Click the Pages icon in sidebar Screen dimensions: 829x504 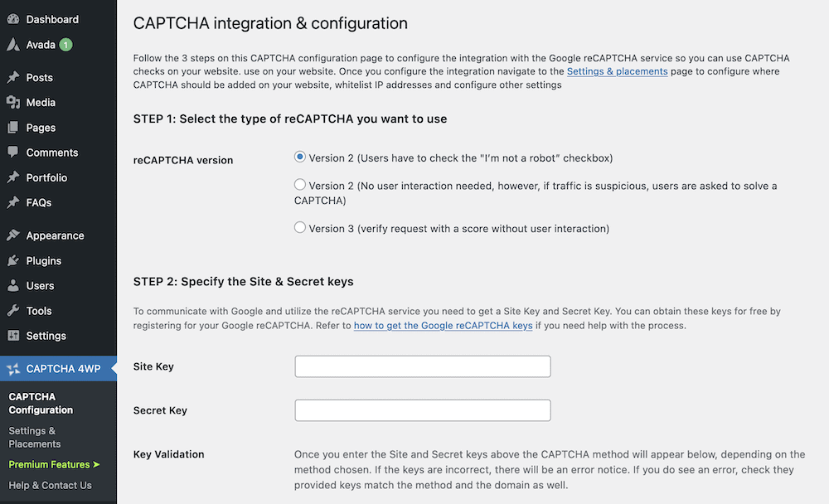[13, 128]
